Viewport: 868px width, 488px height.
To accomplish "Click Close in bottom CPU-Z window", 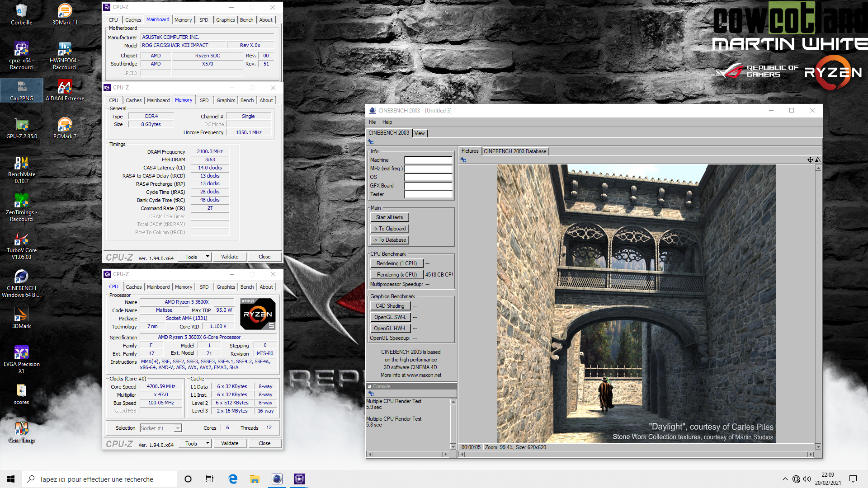I will point(264,443).
